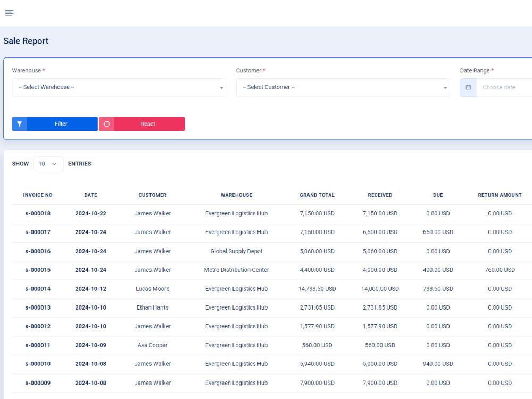Open the calendar icon for Date Range
532x399 pixels.
[x=468, y=88]
